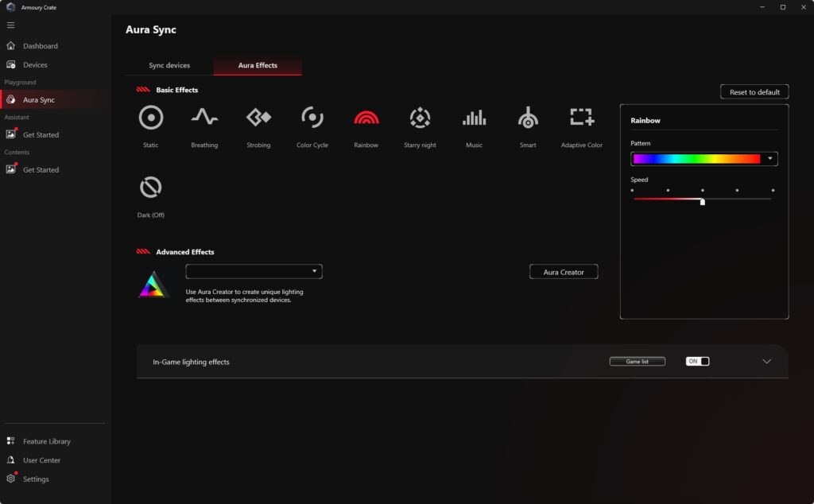Choose the Breathing effect icon
The height and width of the screenshot is (504, 814).
(204, 117)
